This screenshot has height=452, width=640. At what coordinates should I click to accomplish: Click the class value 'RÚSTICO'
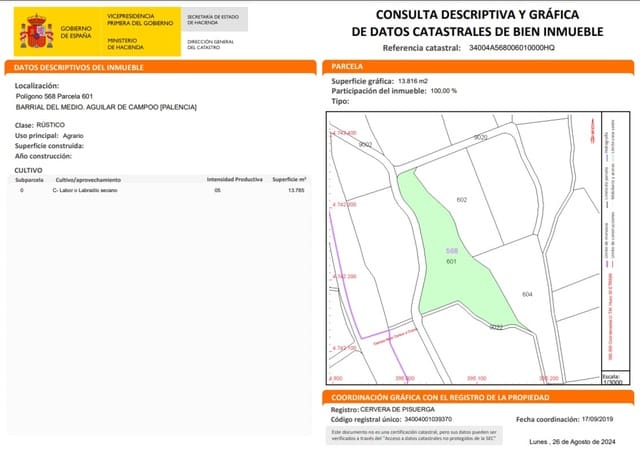pyautogui.click(x=51, y=125)
